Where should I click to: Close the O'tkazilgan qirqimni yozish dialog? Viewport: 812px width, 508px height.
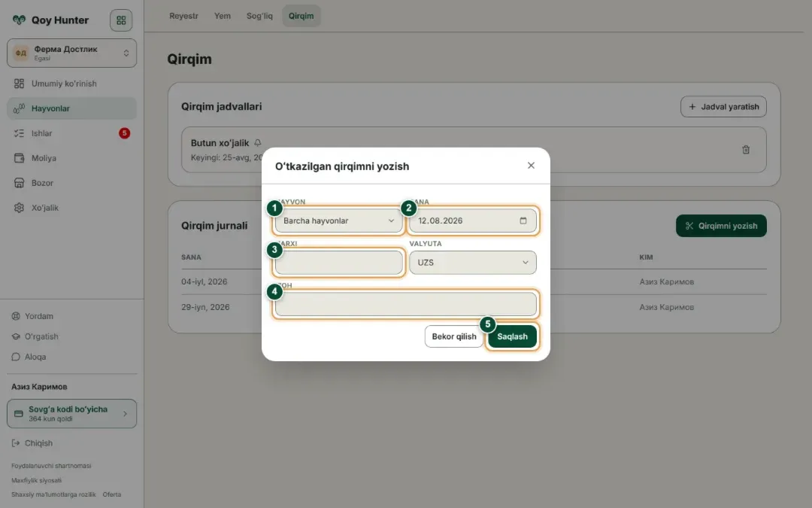(531, 166)
